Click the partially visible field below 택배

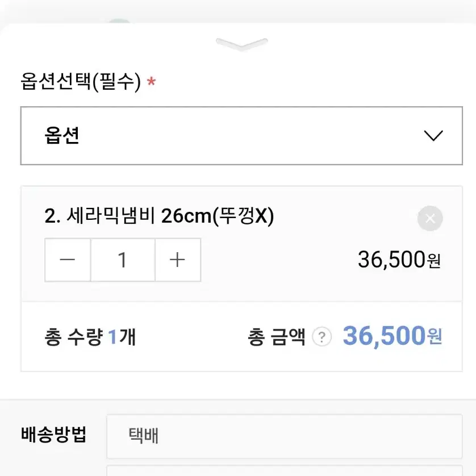click(285, 470)
